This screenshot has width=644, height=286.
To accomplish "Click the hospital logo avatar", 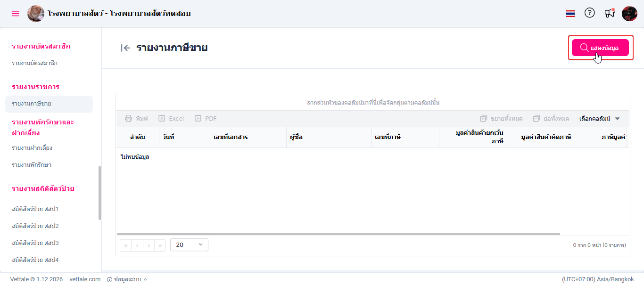I will (x=36, y=14).
